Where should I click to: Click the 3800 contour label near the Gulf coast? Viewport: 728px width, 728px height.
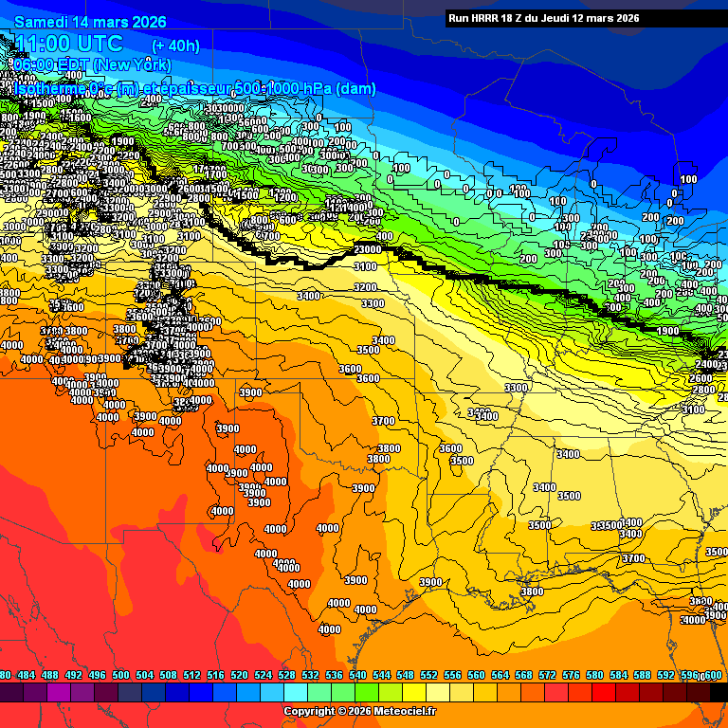[x=532, y=591]
